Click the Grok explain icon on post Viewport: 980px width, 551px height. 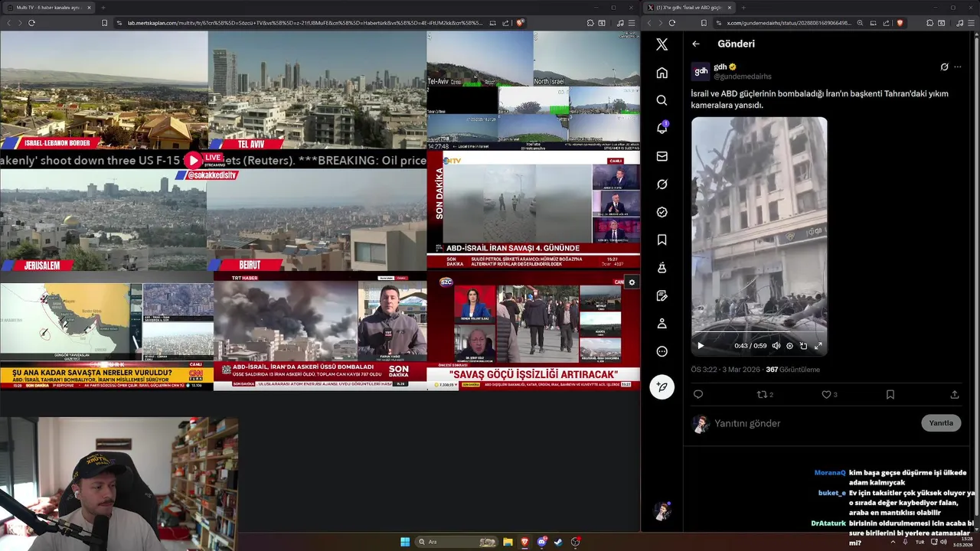pos(944,67)
